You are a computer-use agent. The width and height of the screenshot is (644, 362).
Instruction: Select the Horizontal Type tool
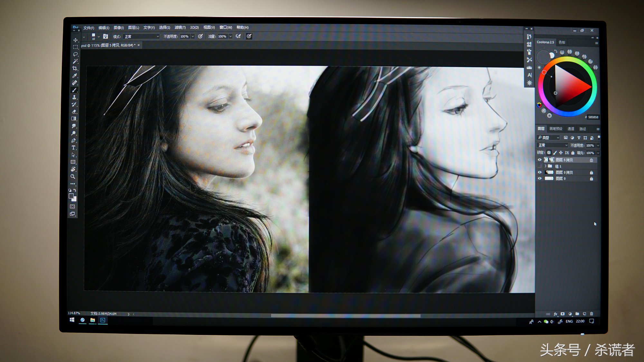(x=74, y=148)
